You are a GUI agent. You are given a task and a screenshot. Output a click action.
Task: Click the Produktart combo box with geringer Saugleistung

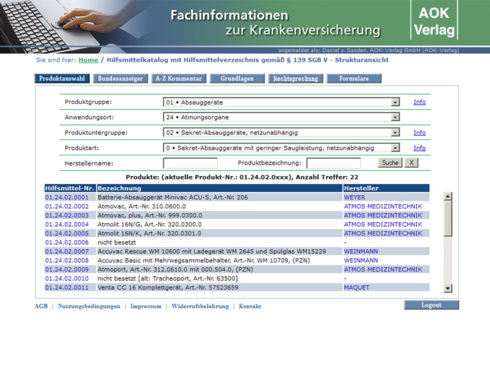(281, 148)
